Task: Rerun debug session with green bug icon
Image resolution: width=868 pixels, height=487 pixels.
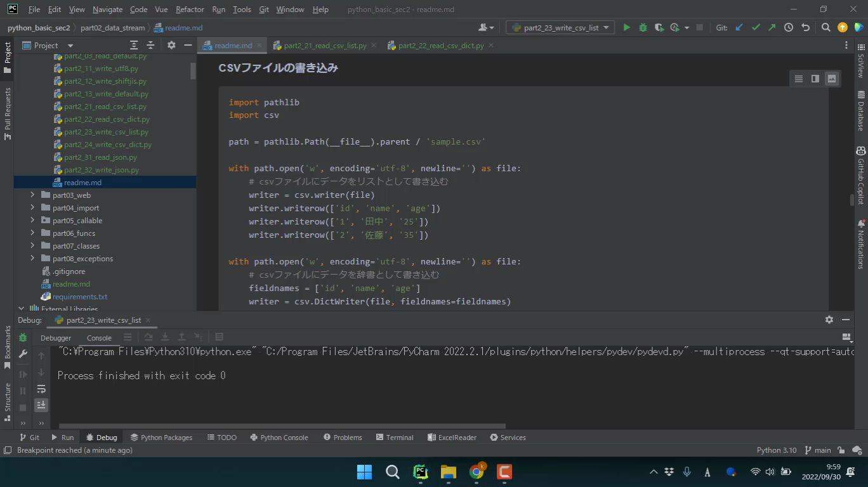Action: pos(23,337)
